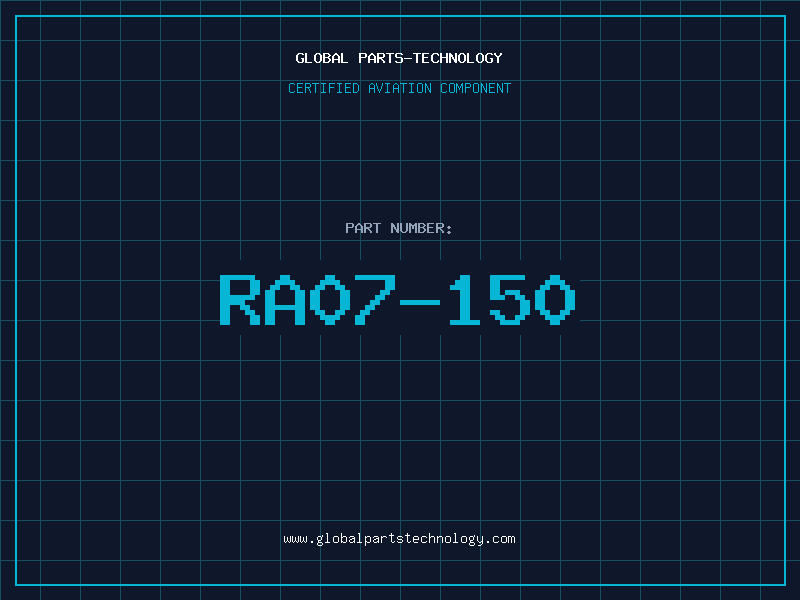Image resolution: width=800 pixels, height=600 pixels.
Task: Click the large digit 5 in part number
Action: click(x=509, y=300)
